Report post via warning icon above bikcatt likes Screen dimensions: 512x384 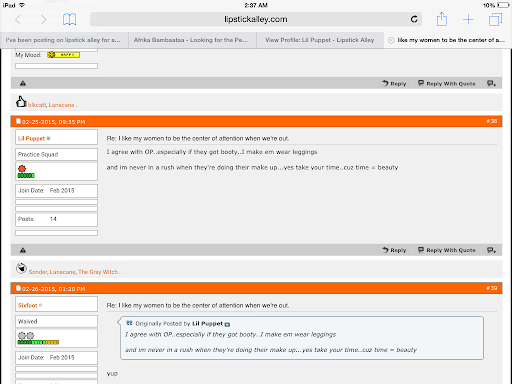23,83
